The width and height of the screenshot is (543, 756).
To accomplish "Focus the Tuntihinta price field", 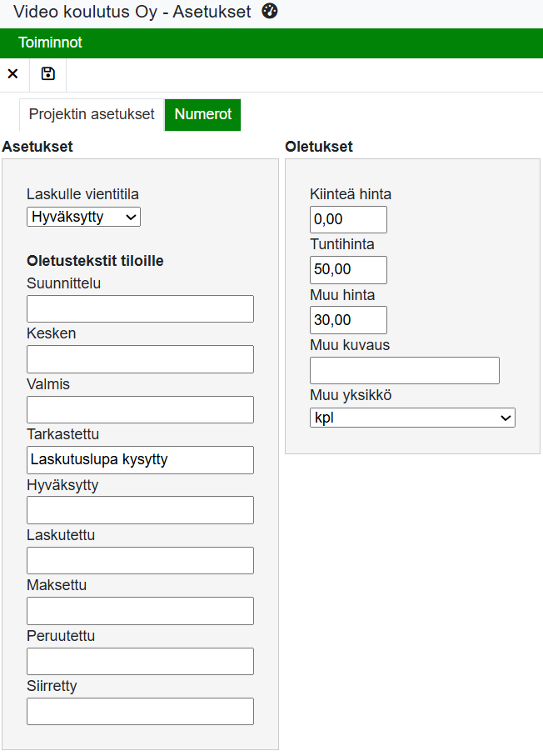I will [x=348, y=270].
